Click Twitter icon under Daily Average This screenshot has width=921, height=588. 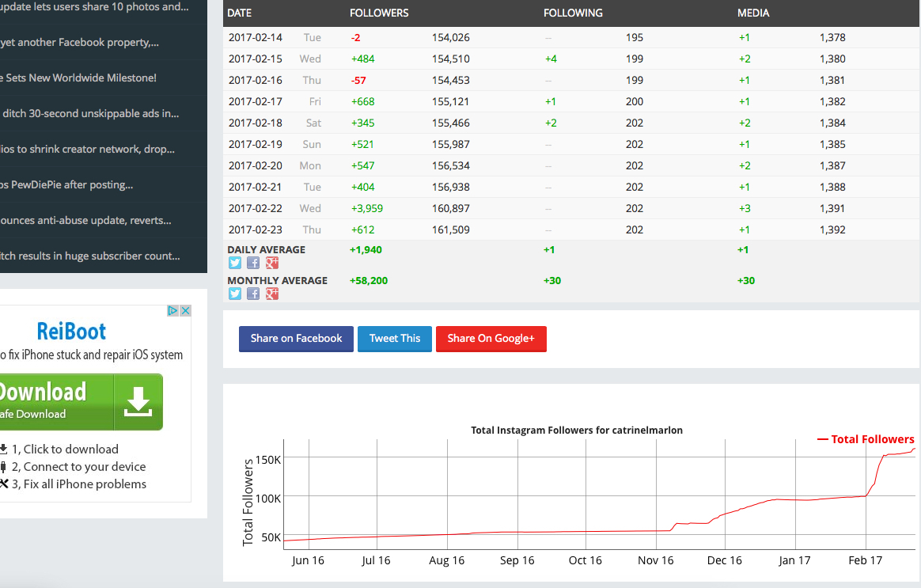(235, 264)
